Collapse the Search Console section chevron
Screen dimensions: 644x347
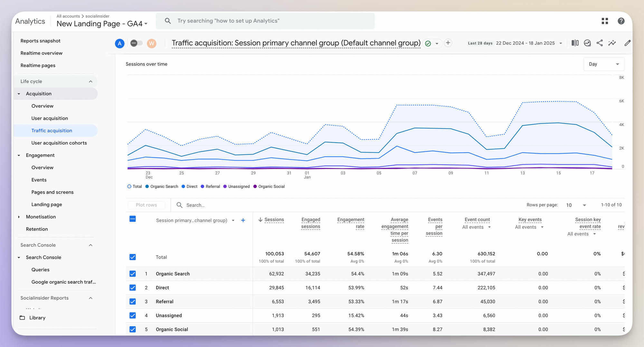tap(91, 245)
